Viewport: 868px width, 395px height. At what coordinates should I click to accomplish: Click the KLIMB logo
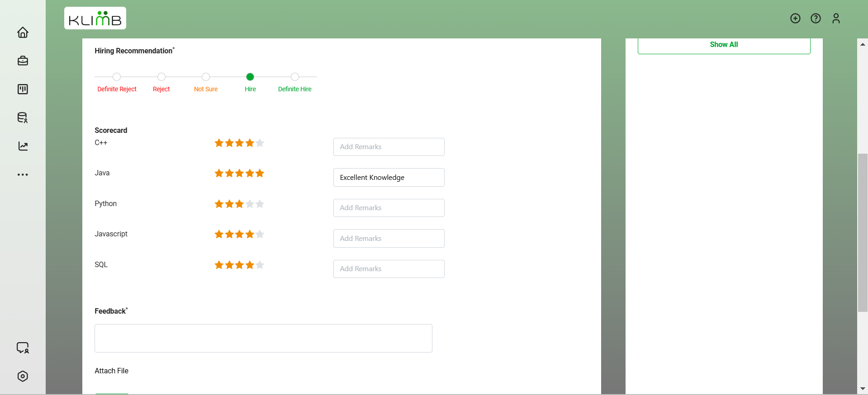pos(95,19)
